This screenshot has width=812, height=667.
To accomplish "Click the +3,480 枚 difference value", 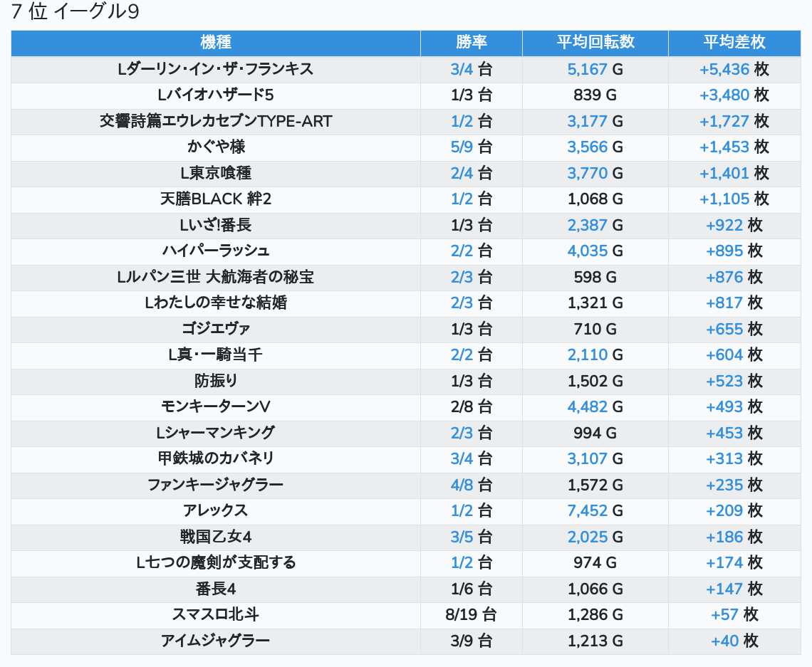I will click(734, 95).
